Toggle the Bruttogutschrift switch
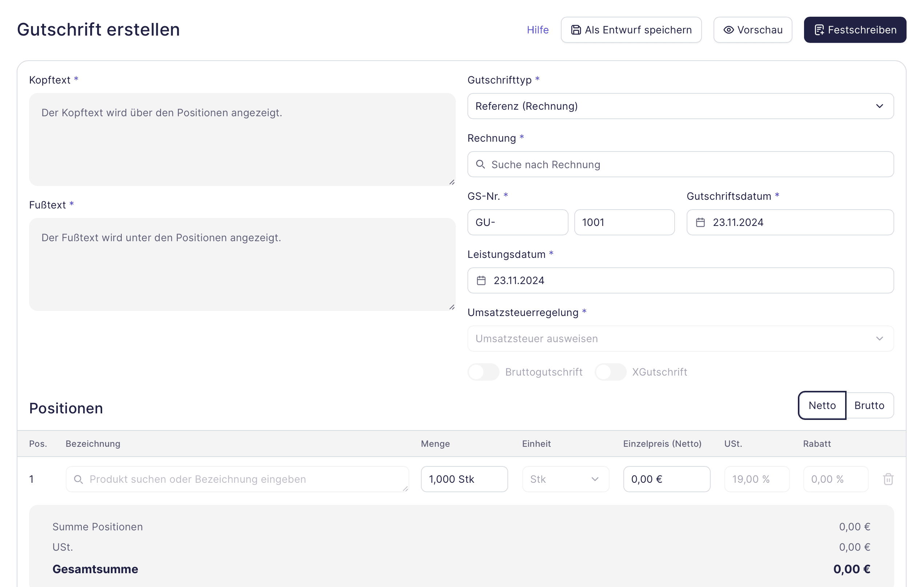This screenshot has width=924, height=587. point(483,372)
